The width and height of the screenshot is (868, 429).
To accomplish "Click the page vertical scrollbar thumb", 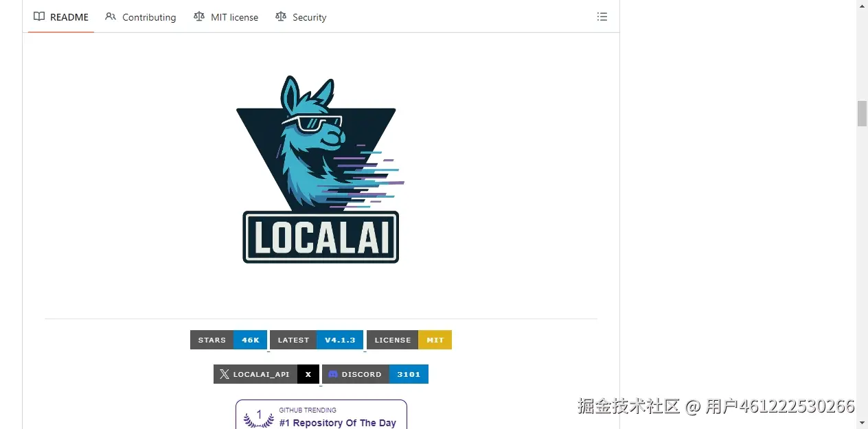I will point(862,113).
